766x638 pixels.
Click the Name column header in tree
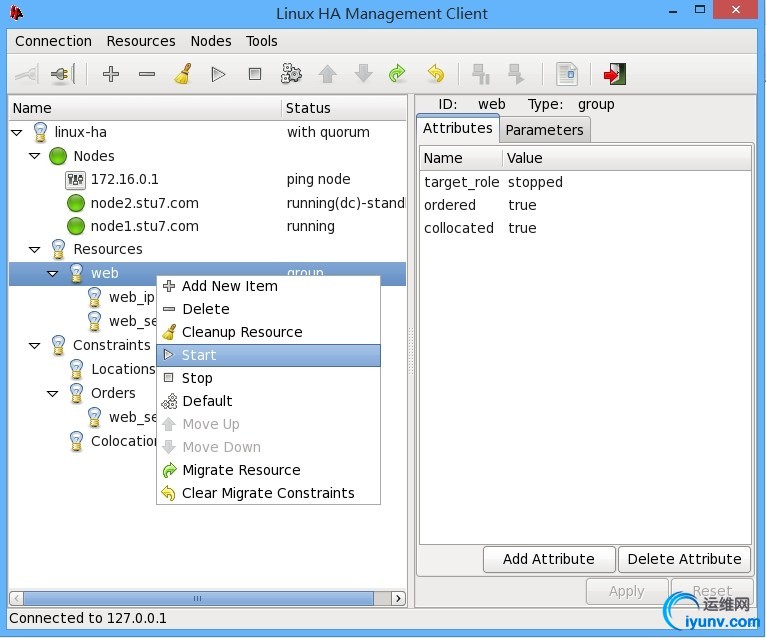click(146, 108)
